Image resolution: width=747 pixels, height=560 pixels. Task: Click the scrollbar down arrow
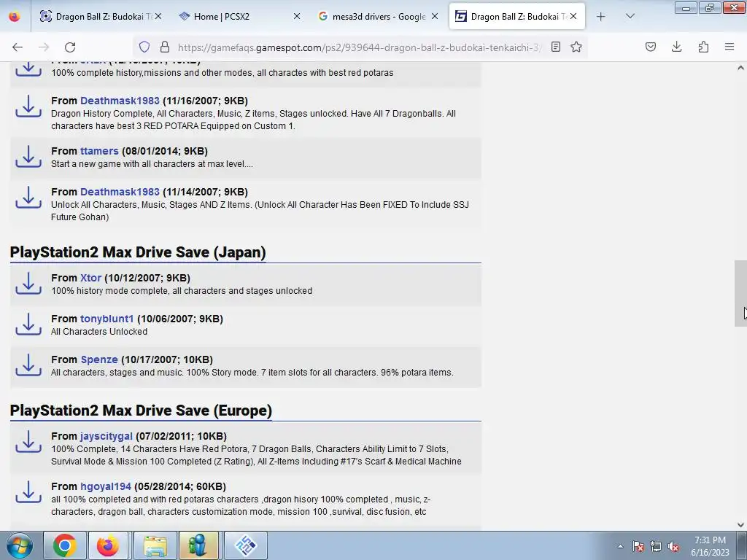[x=740, y=525]
